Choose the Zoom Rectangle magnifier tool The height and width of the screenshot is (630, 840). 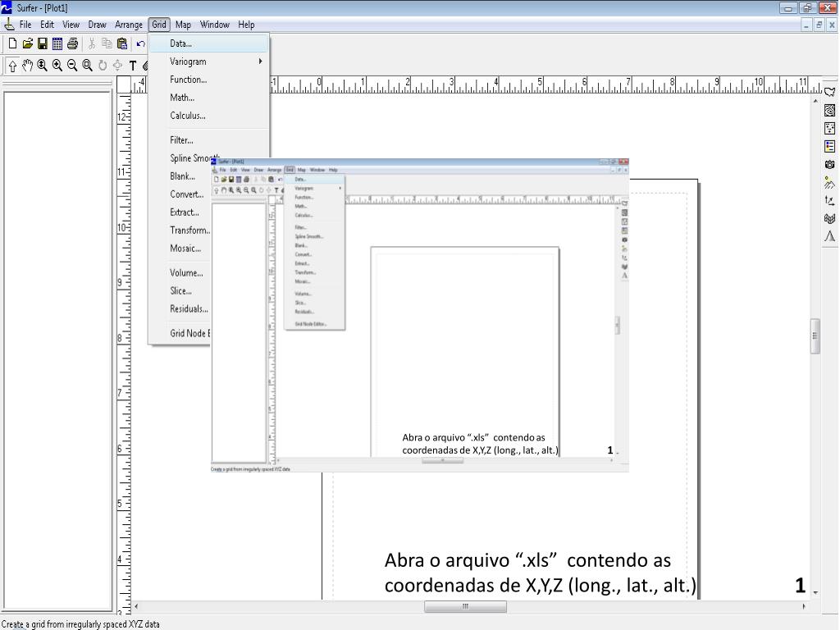coord(87,66)
